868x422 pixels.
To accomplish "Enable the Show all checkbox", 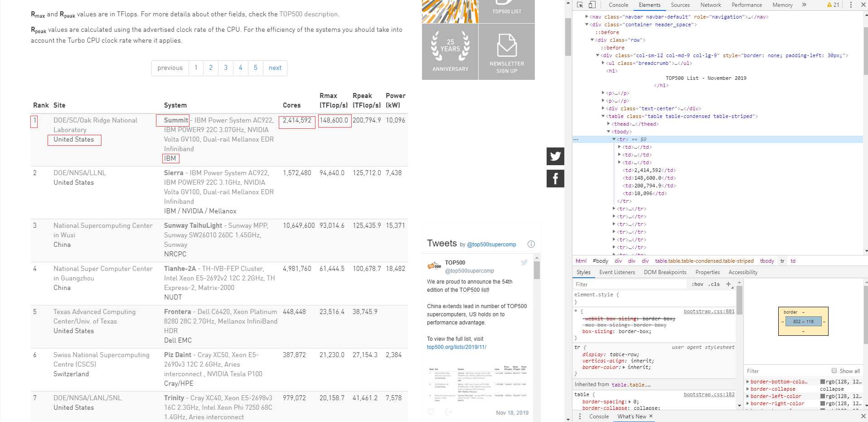I will coord(834,371).
